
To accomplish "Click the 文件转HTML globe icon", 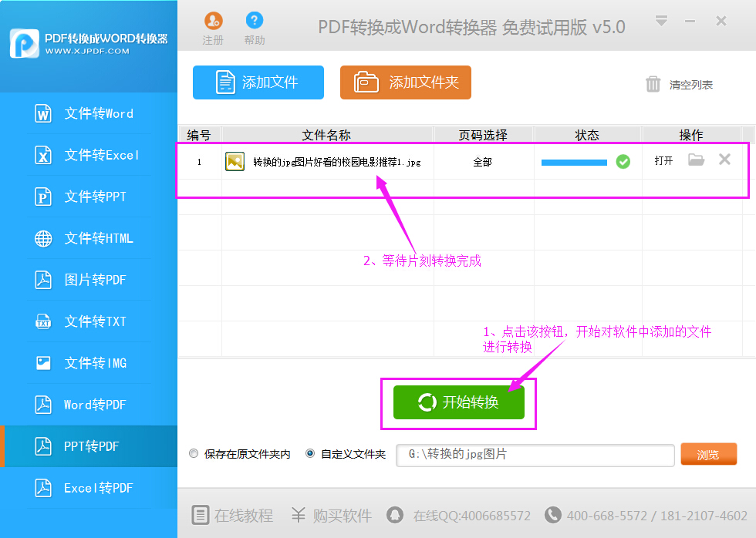I will [43, 238].
